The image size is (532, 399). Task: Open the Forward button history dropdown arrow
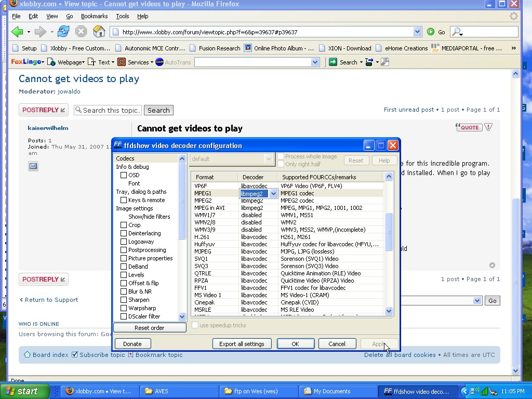click(x=52, y=32)
